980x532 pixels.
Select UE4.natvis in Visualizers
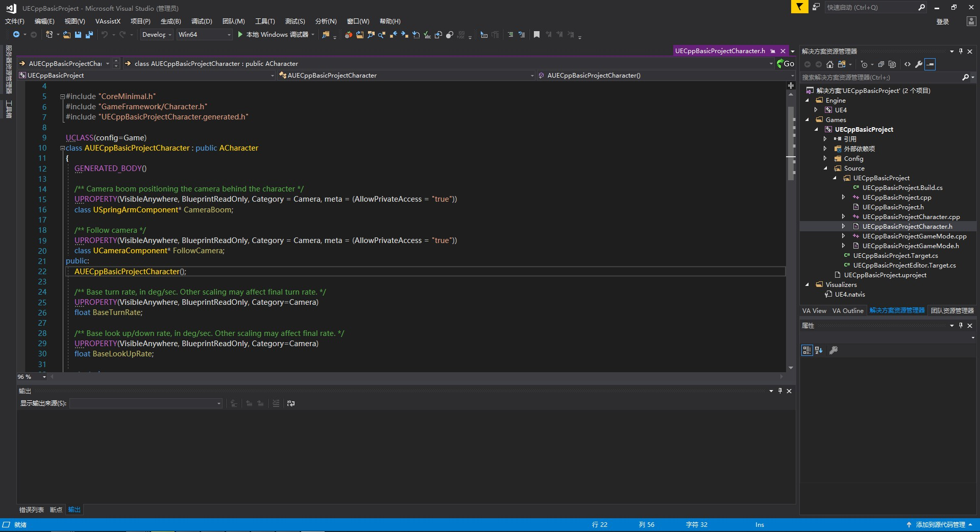pos(850,294)
